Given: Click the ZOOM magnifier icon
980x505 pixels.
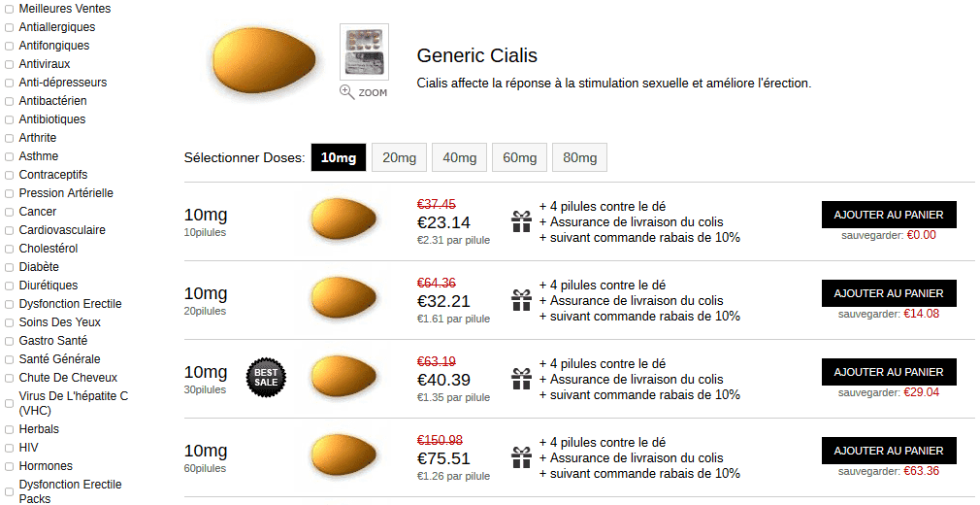Looking at the screenshot, I should click(346, 92).
